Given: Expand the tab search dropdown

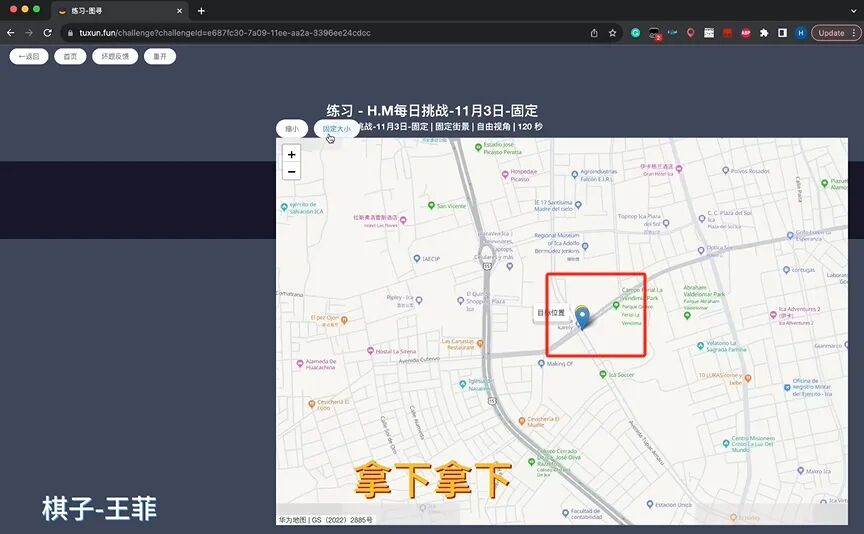Looking at the screenshot, I should pyautogui.click(x=853, y=11).
